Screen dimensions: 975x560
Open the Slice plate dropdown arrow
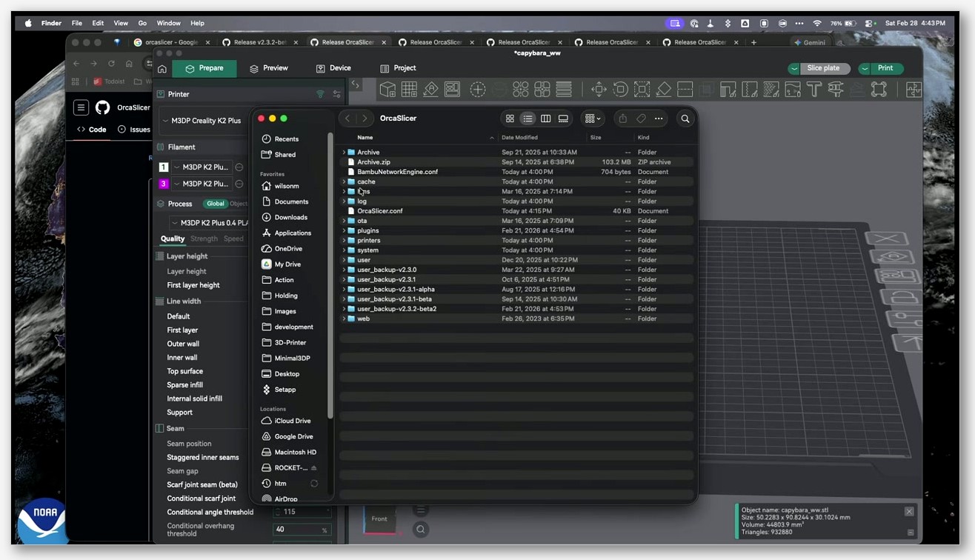point(794,68)
